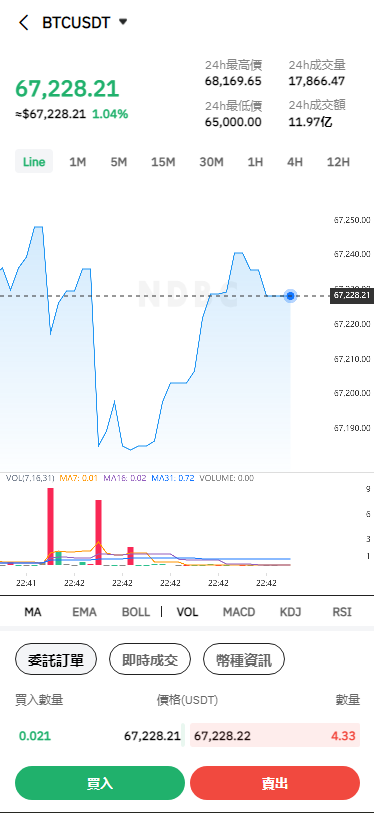Click the large green 67,228.21 price
The image size is (374, 813).
tap(67, 89)
